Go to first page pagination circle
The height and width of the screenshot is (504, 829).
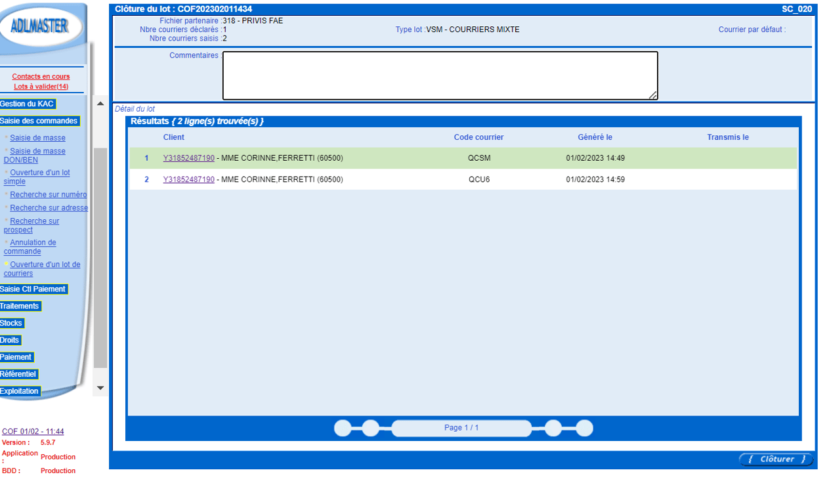[343, 429]
